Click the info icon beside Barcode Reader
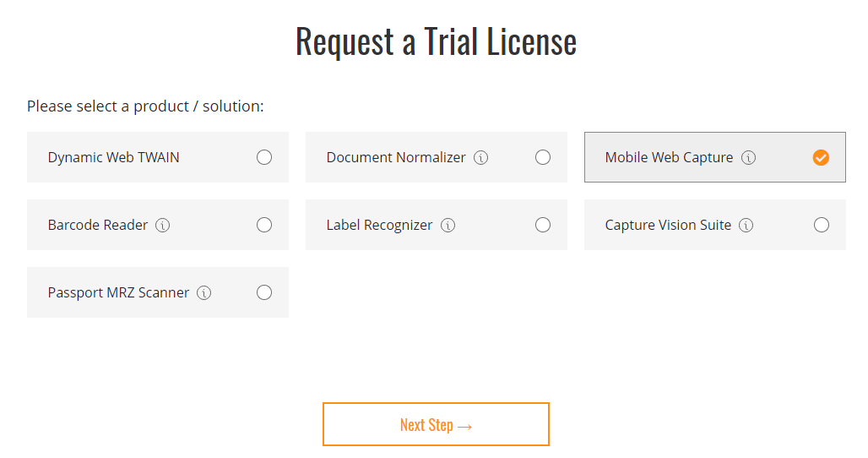Screen dimensions: 868x458 [163, 225]
